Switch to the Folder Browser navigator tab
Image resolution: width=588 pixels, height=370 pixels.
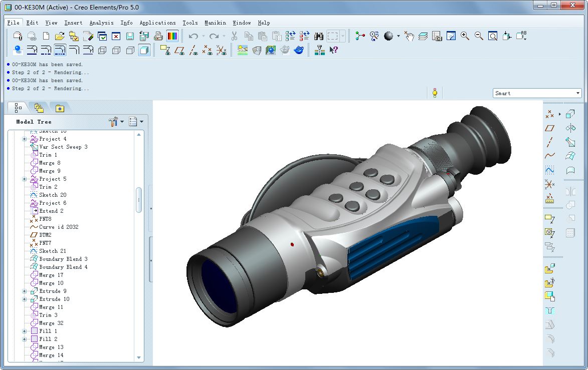click(x=39, y=108)
